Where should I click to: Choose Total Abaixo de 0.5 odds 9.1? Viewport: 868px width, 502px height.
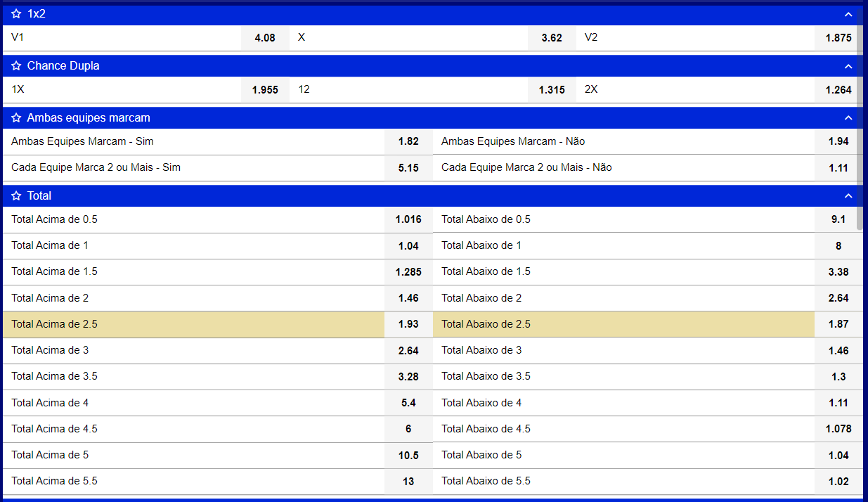838,219
